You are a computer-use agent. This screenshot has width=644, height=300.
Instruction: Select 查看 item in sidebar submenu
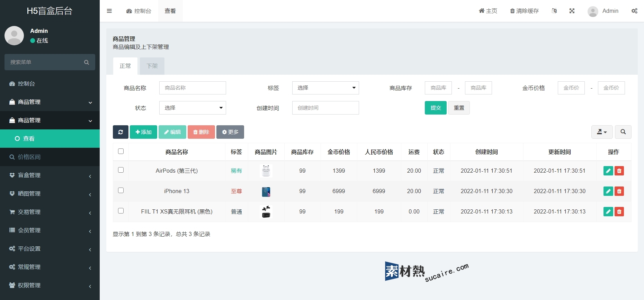50,138
